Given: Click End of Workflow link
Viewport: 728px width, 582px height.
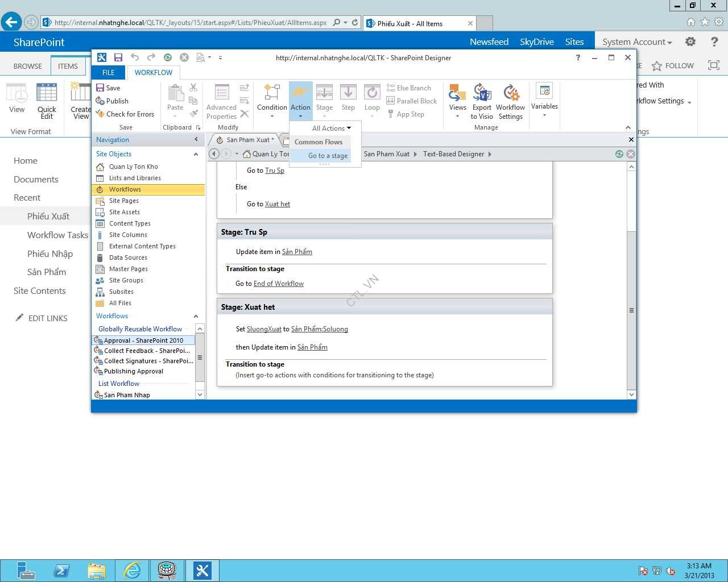Looking at the screenshot, I should pyautogui.click(x=278, y=284).
